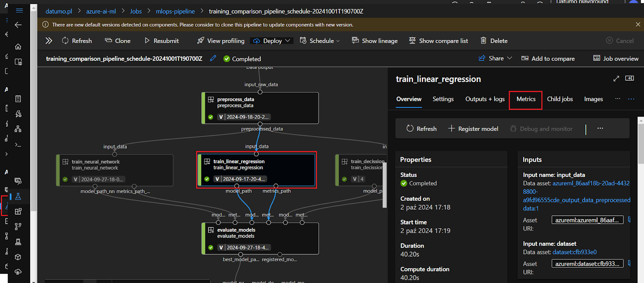Viewport: 644px width, 283px height.
Task: Open azureml_86aaf18b data asset link
Action: [577, 196]
